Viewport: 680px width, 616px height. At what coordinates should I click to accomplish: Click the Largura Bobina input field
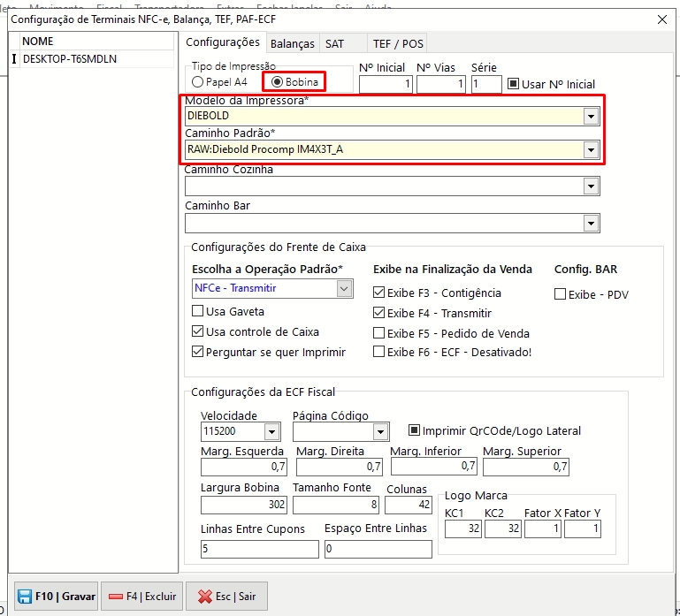click(x=244, y=505)
